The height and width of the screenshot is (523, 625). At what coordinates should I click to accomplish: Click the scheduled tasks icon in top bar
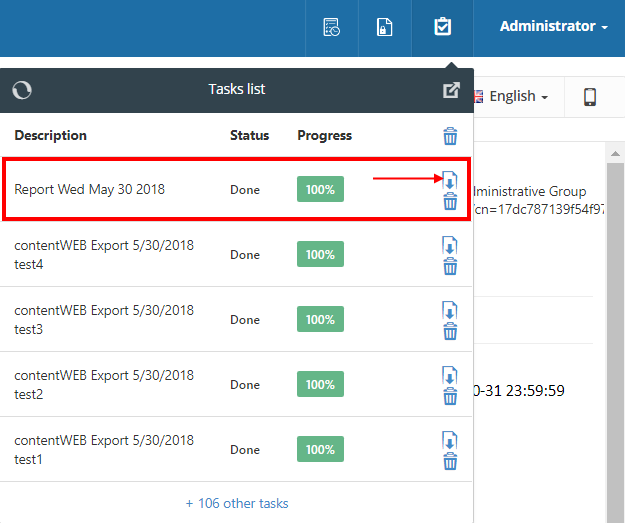tap(331, 27)
